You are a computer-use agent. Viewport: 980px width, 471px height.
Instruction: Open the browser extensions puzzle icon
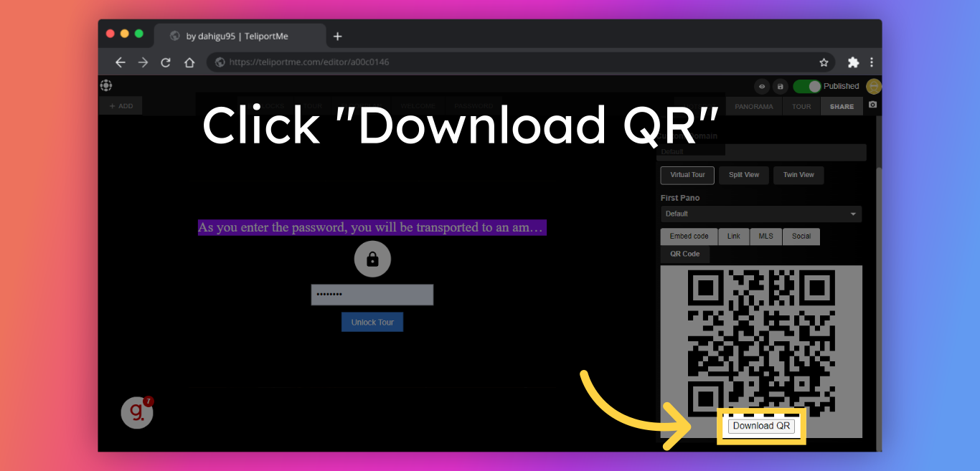(x=853, y=62)
